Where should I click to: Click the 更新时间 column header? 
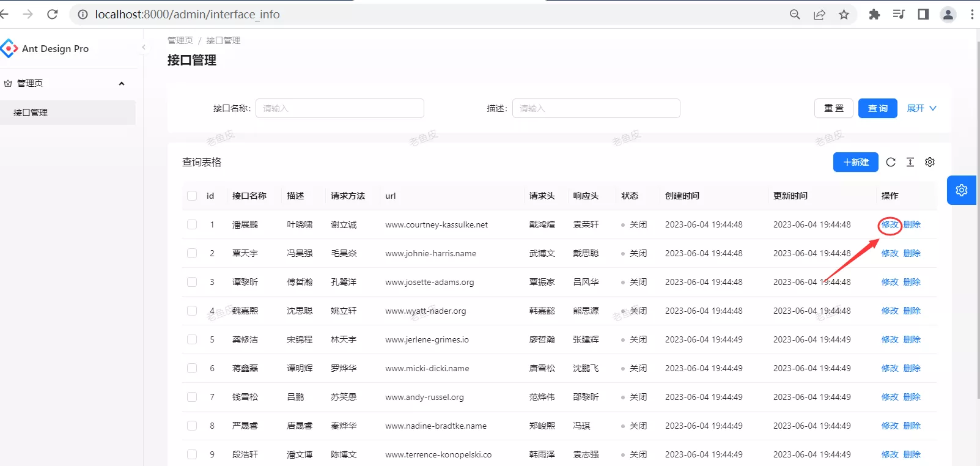pyautogui.click(x=790, y=196)
